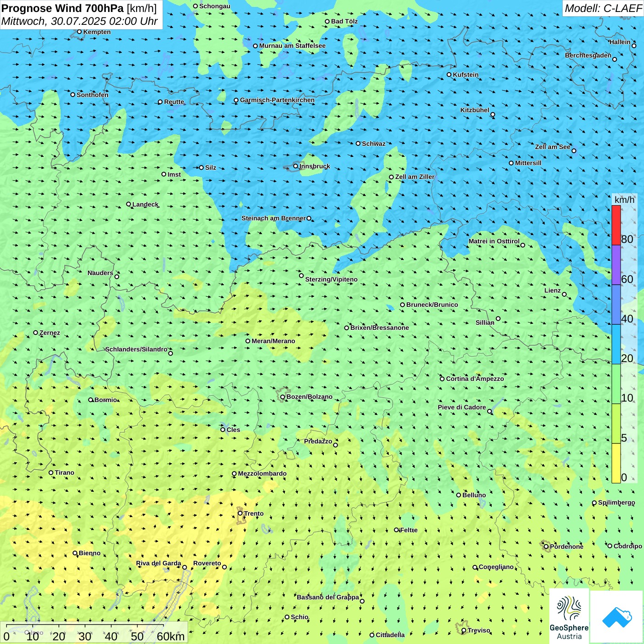Click the "Zell am See" label
The width and height of the screenshot is (644, 644).
coord(552,147)
